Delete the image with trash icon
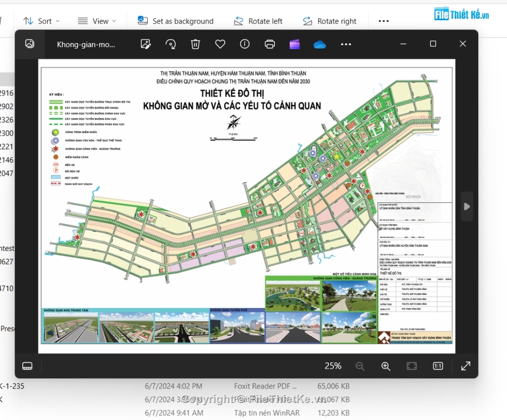507x420 pixels. (195, 44)
